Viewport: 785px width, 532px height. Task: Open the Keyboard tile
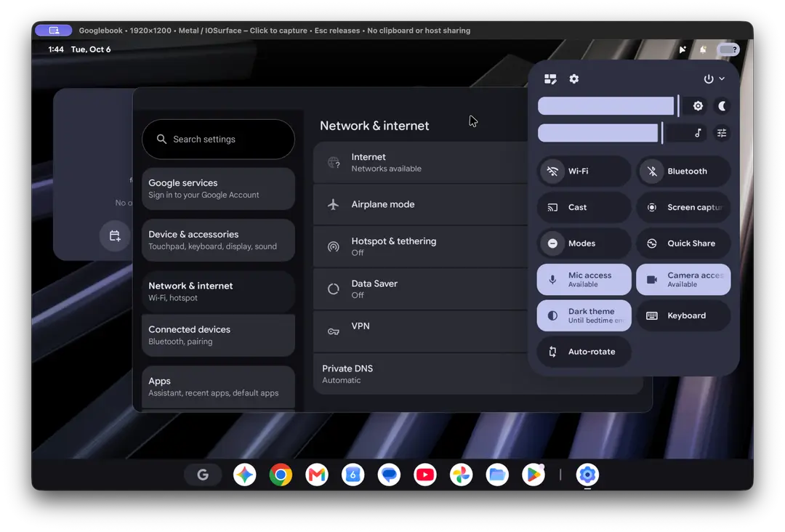[683, 315]
